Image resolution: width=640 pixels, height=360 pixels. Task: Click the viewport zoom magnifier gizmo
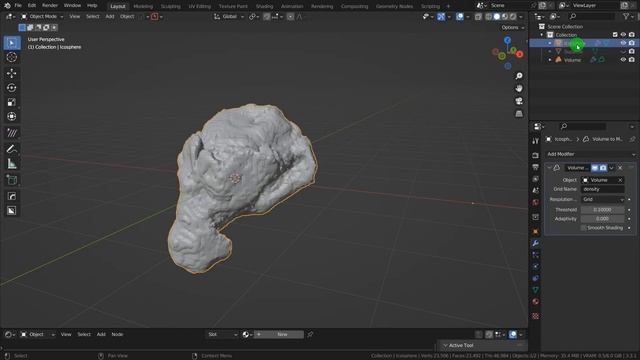coord(519,76)
